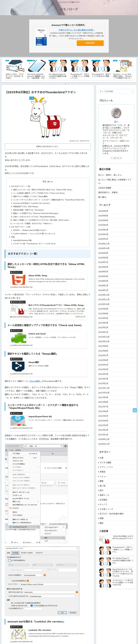Open popular article PowerPointのスライド内の文章
Screen dimensions: 138x644
116,572
